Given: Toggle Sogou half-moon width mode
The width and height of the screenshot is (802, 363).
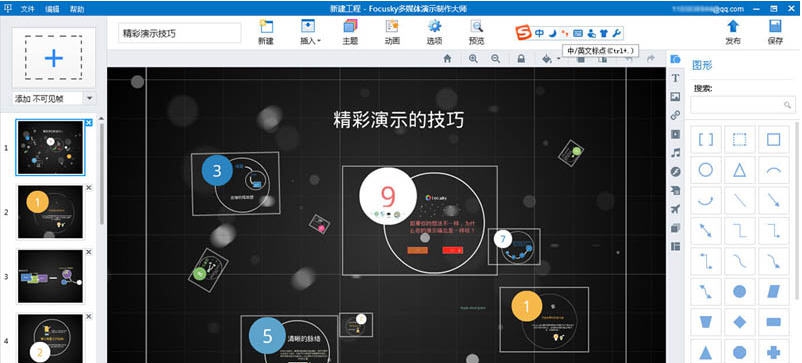Looking at the screenshot, I should pyautogui.click(x=552, y=33).
